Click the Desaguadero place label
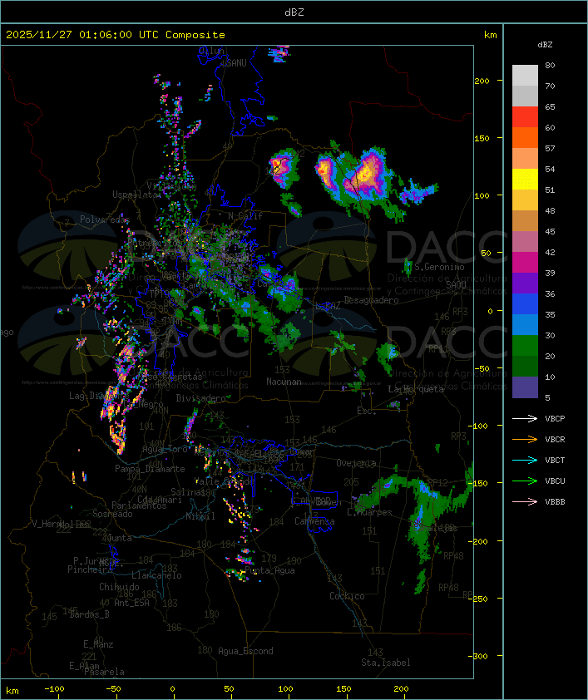The height and width of the screenshot is (700, 588). (371, 300)
